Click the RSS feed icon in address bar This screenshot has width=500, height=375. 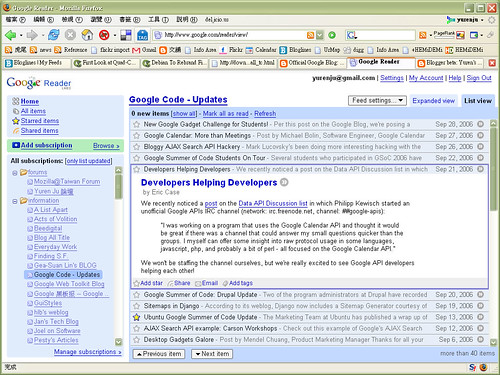pos(310,35)
